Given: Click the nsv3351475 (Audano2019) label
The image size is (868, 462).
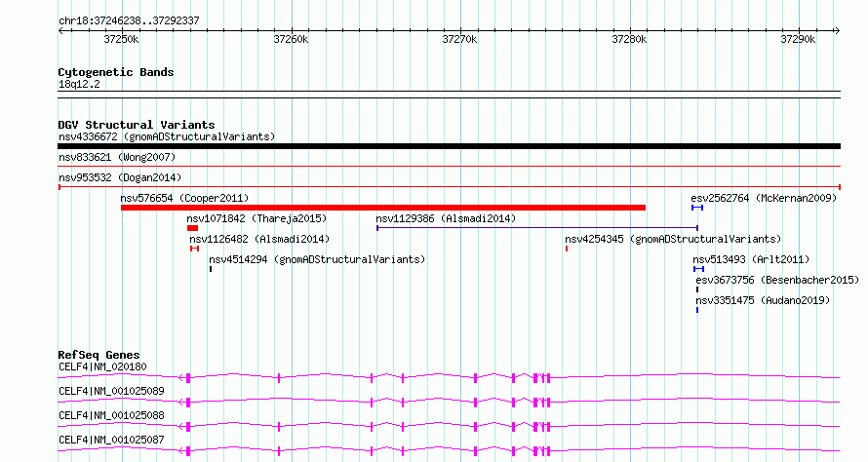Looking at the screenshot, I should pos(763,300).
